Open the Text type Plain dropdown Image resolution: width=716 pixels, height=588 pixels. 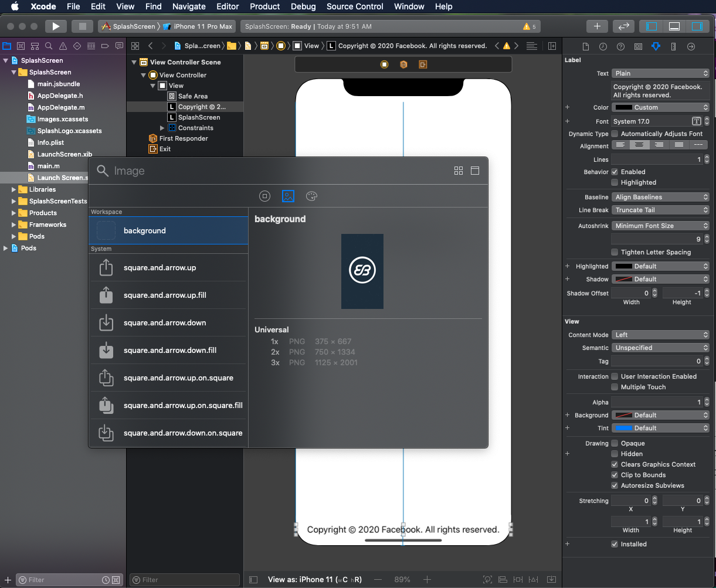click(x=660, y=73)
